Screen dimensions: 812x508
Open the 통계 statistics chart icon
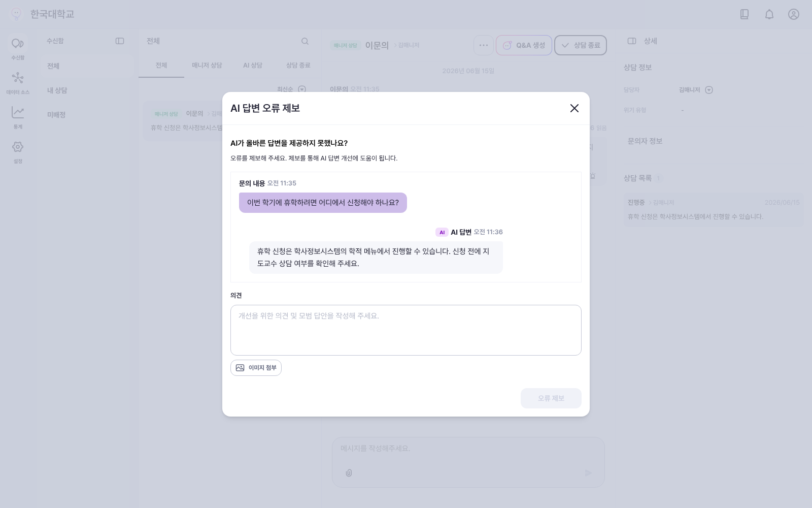[x=18, y=112]
